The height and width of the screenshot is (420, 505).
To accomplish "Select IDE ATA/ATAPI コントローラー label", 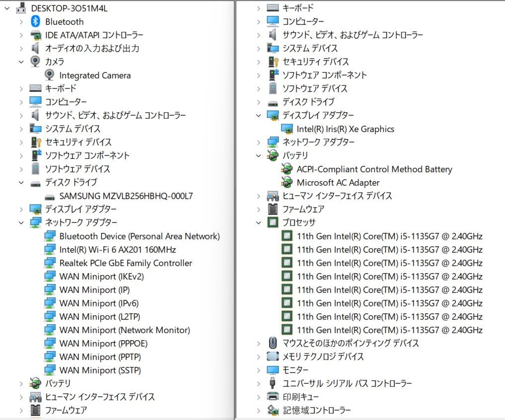I will pos(94,35).
